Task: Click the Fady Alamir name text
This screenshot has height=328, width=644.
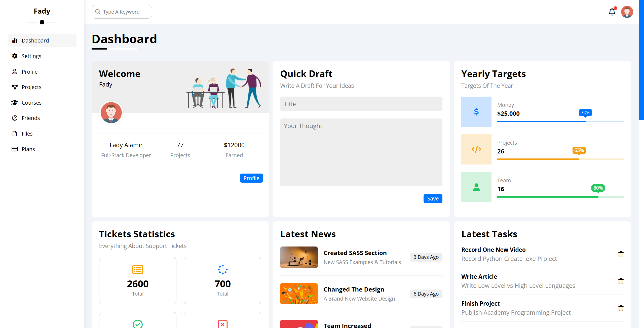Action: point(126,145)
